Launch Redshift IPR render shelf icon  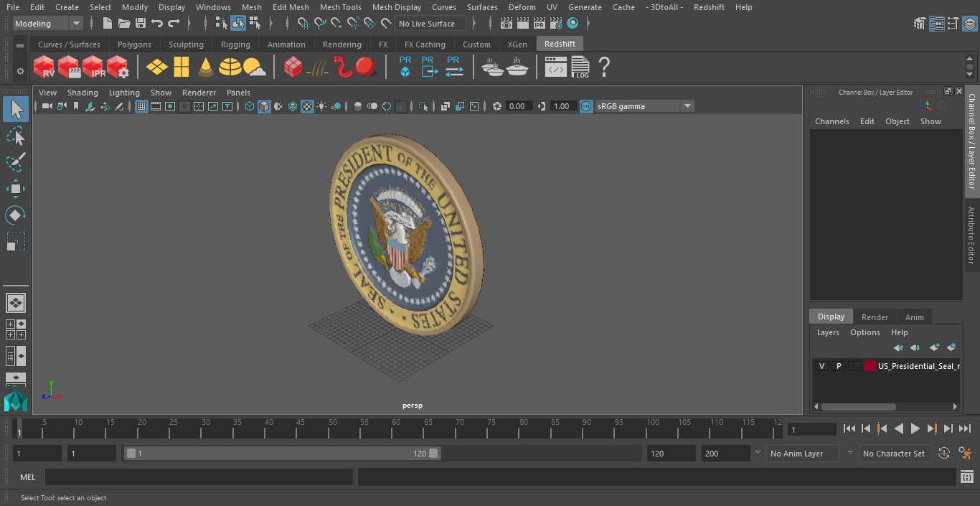tap(93, 67)
